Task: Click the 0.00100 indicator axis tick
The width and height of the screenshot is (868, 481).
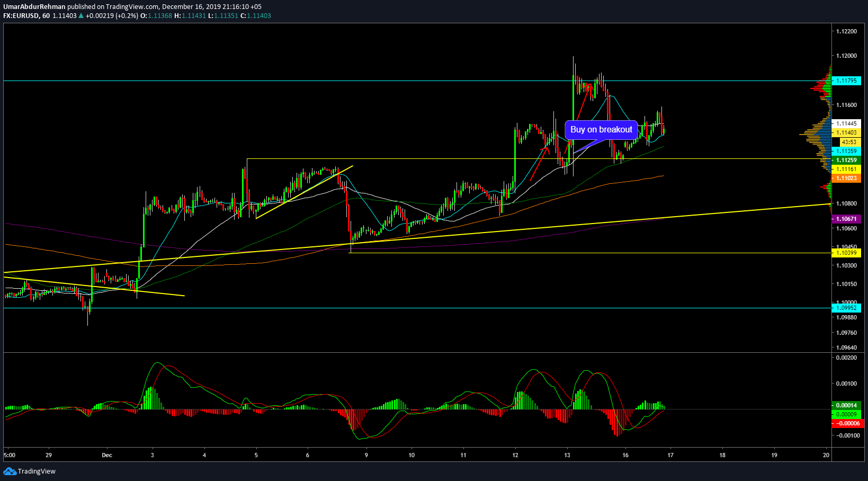Action: pyautogui.click(x=846, y=384)
